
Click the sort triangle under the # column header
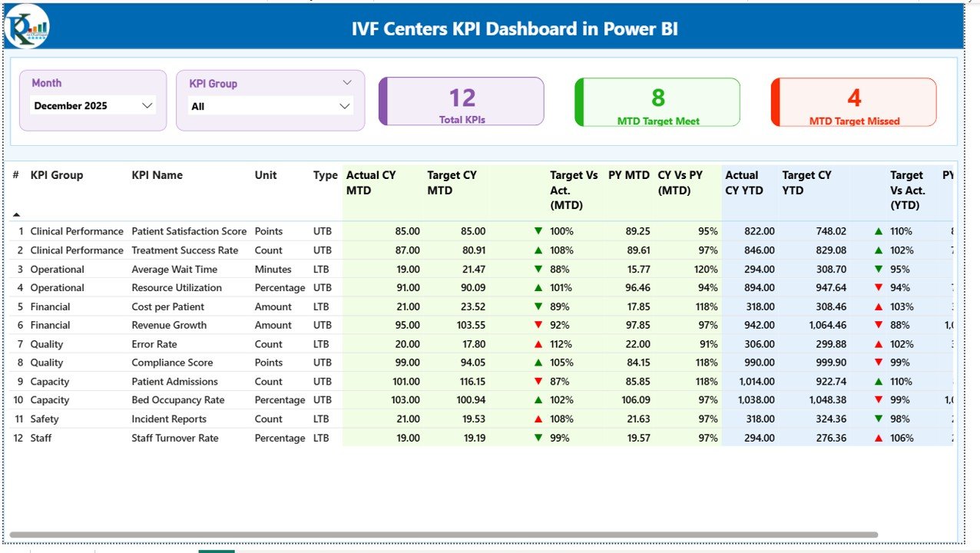(x=15, y=214)
